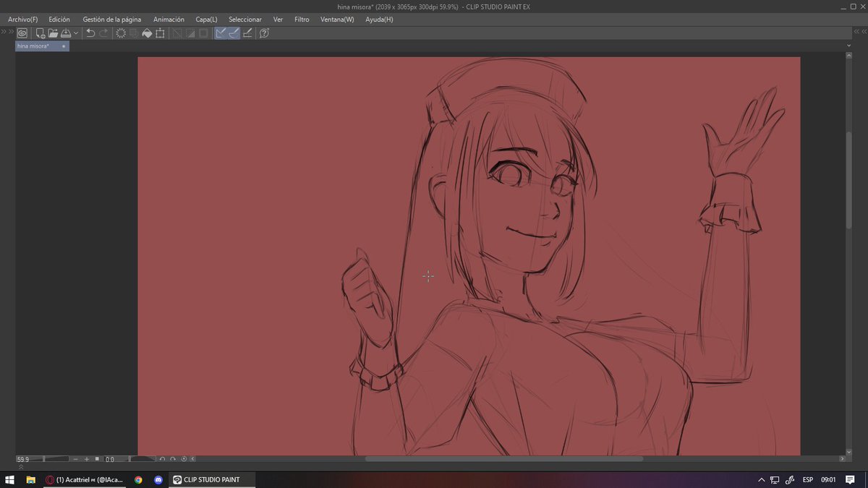Viewport: 868px width, 488px height.
Task: Click CLIP STUDIO PAINT taskbar button
Action: coord(211,479)
